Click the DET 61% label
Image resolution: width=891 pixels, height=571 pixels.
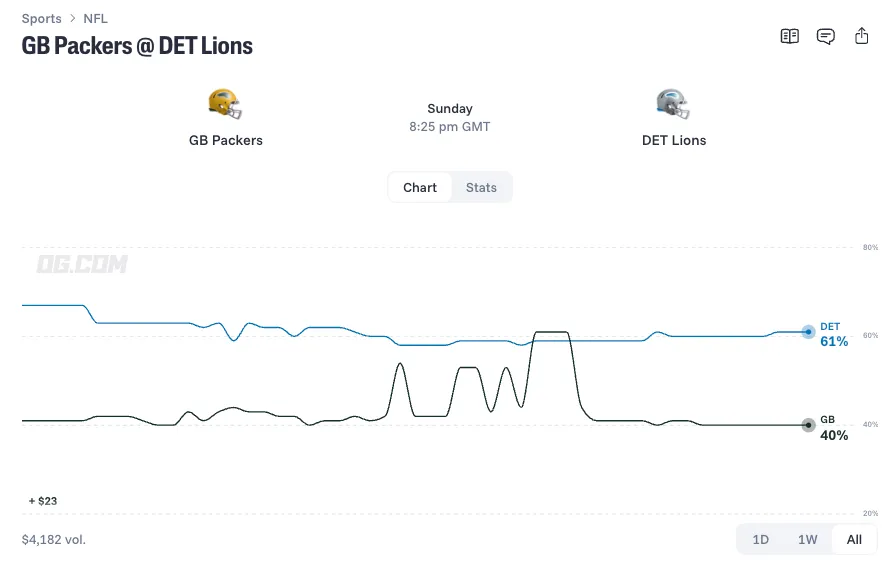(834, 335)
